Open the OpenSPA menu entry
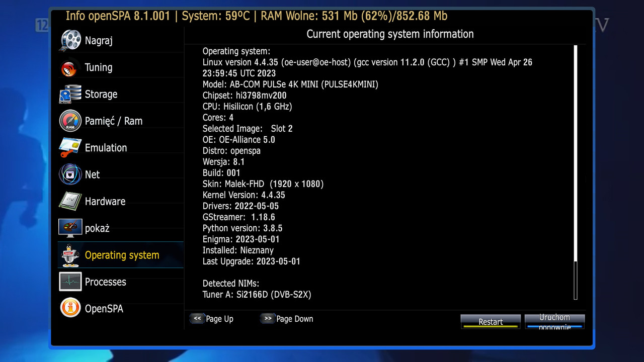644x362 pixels. pyautogui.click(x=121, y=309)
